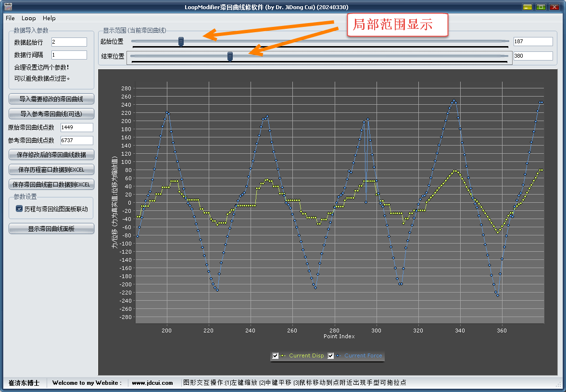Click the Current Disp legend label
The width and height of the screenshot is (566, 392).
pyautogui.click(x=306, y=355)
